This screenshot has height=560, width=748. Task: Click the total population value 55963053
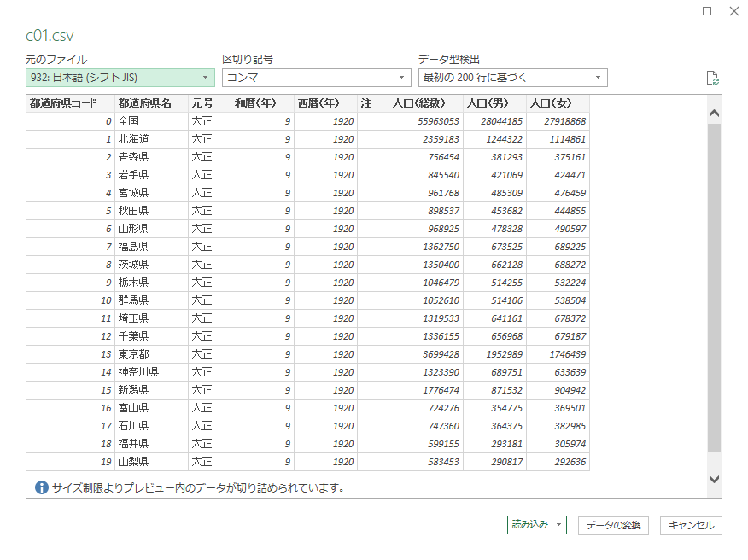click(425, 121)
